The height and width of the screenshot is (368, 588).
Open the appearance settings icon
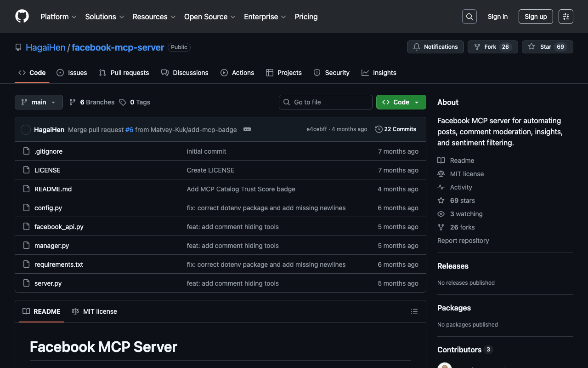[x=565, y=17]
